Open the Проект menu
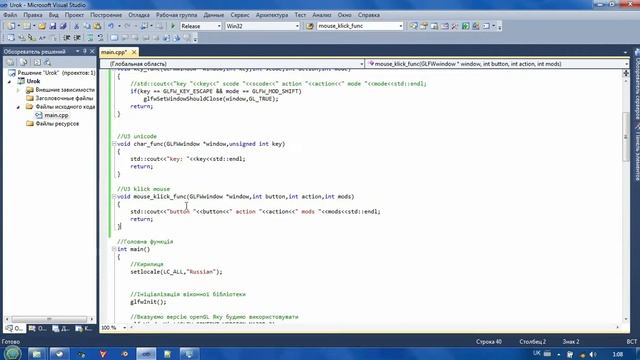 (x=74, y=15)
